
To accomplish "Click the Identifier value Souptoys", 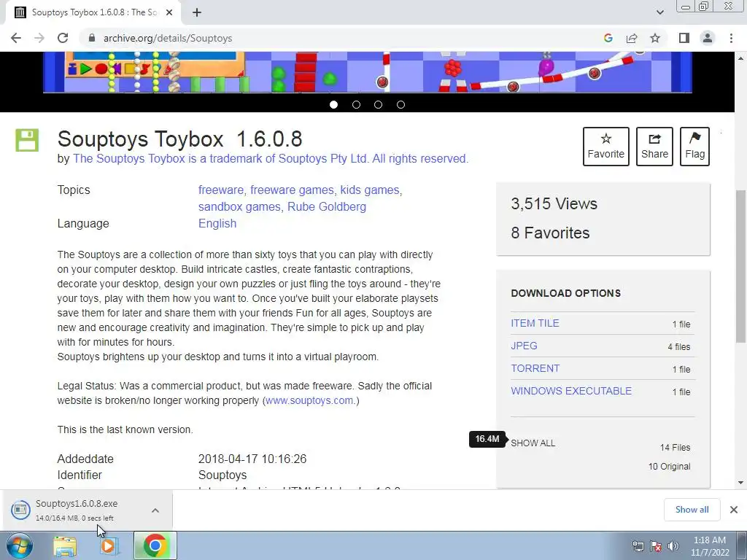I will (222, 475).
